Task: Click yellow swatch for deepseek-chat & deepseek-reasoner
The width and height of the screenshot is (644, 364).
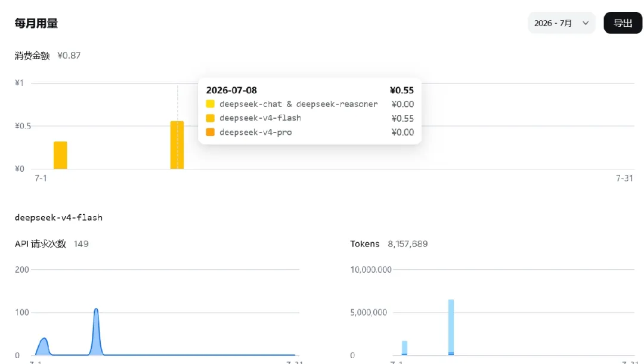Action: [x=210, y=104]
